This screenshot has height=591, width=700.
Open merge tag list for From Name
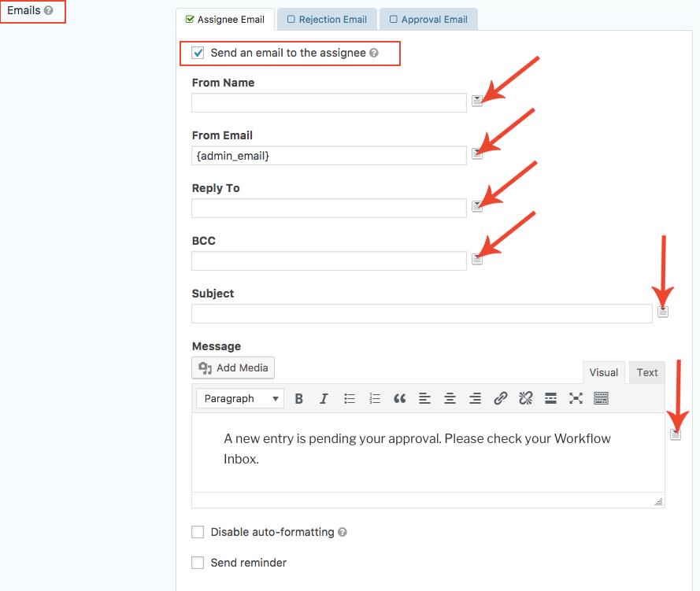pos(477,101)
